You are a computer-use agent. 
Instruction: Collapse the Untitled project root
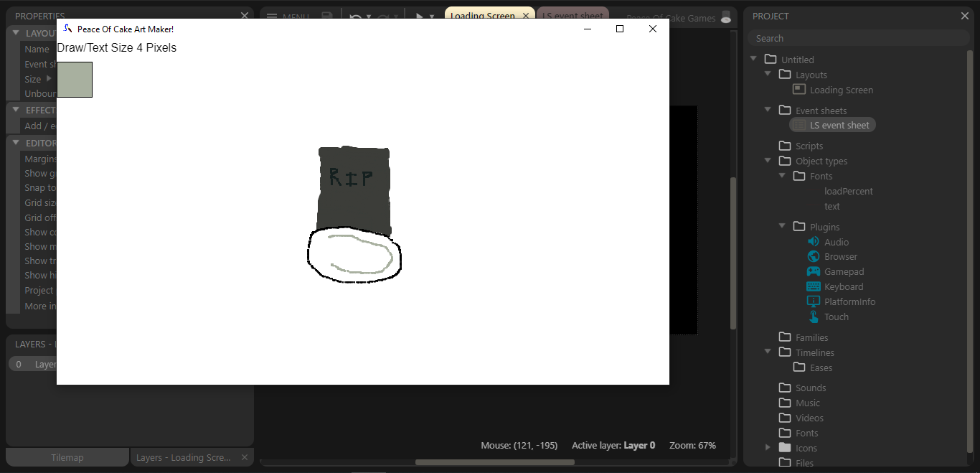point(753,59)
